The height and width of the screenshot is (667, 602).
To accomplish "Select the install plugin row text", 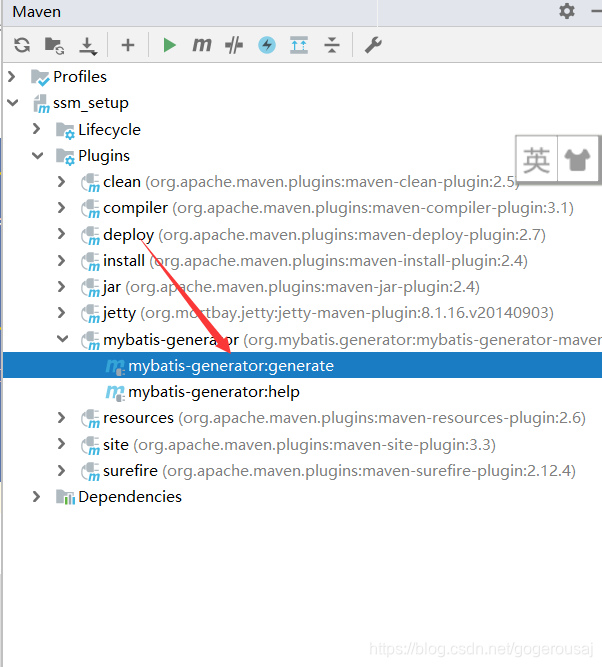I will point(315,261).
